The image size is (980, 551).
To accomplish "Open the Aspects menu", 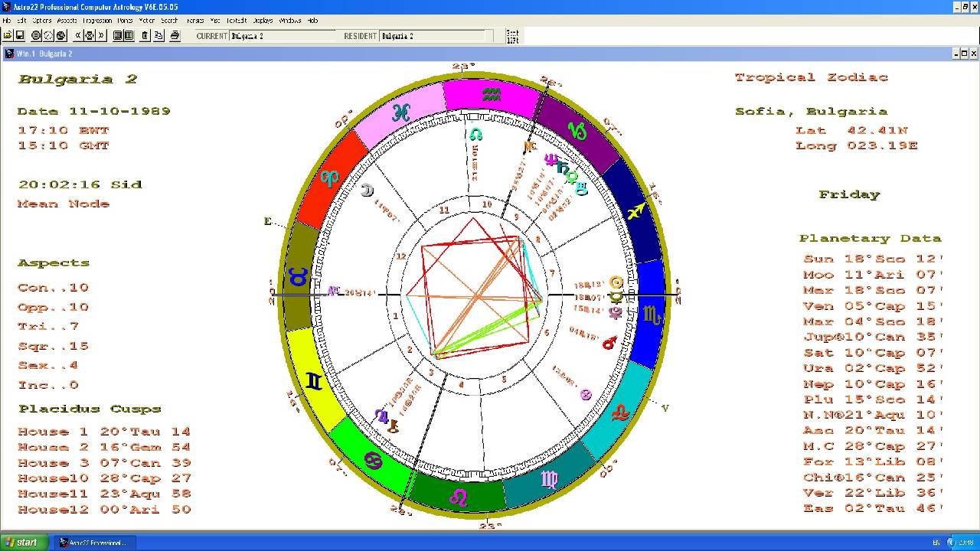I will [x=67, y=21].
